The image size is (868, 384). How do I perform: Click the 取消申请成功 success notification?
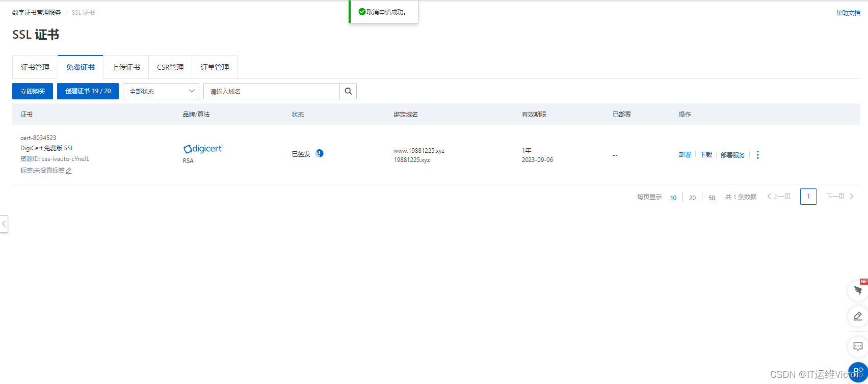(383, 12)
